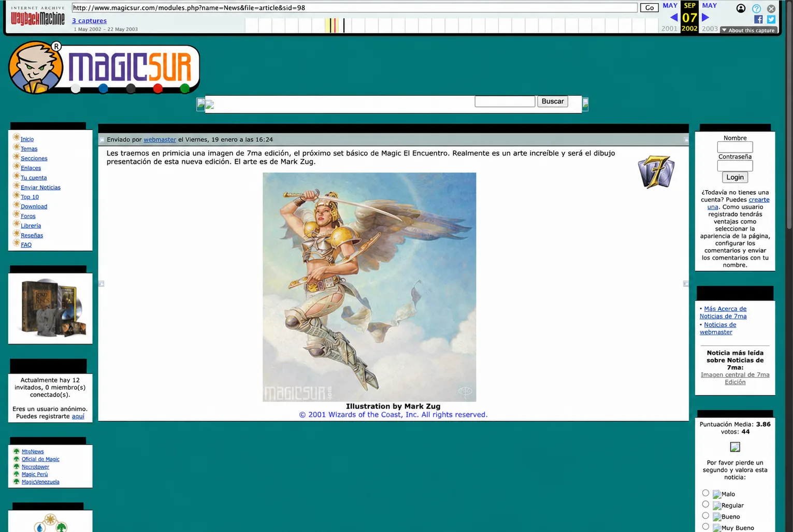Click the 7th edition topic icon
This screenshot has height=532, width=793.
click(656, 171)
